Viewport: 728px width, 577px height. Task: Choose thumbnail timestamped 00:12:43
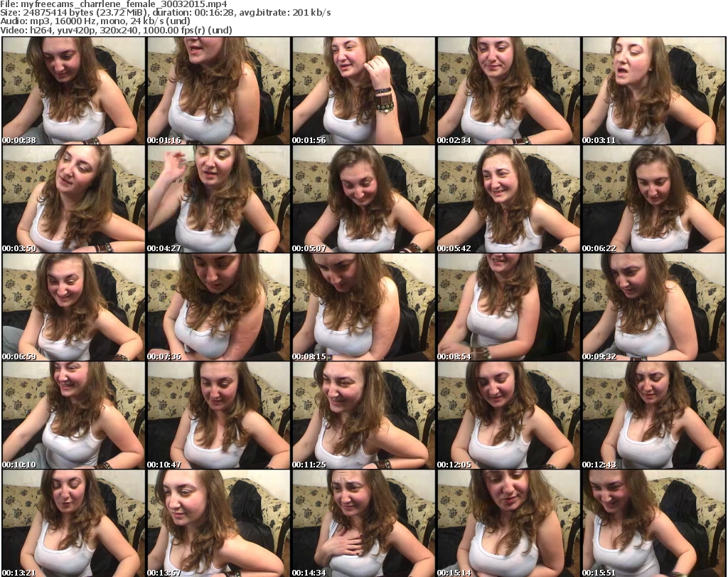(654, 415)
